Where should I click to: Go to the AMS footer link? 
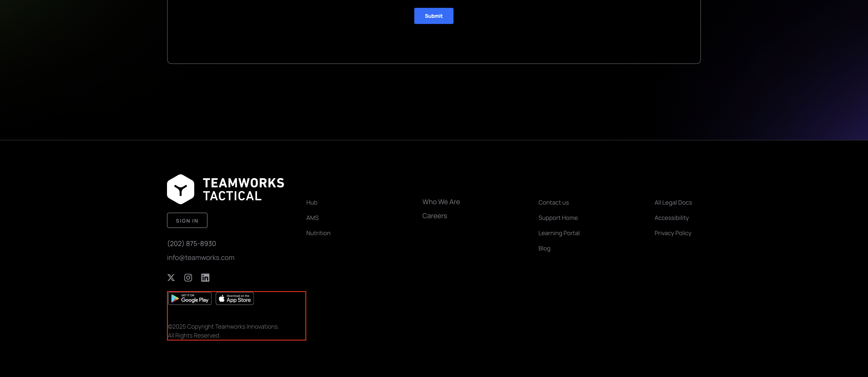(312, 218)
